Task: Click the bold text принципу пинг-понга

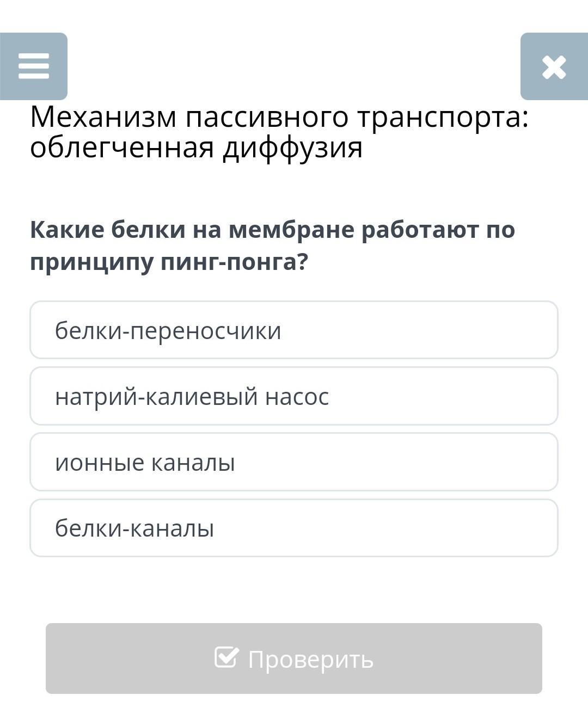Action: click(169, 262)
